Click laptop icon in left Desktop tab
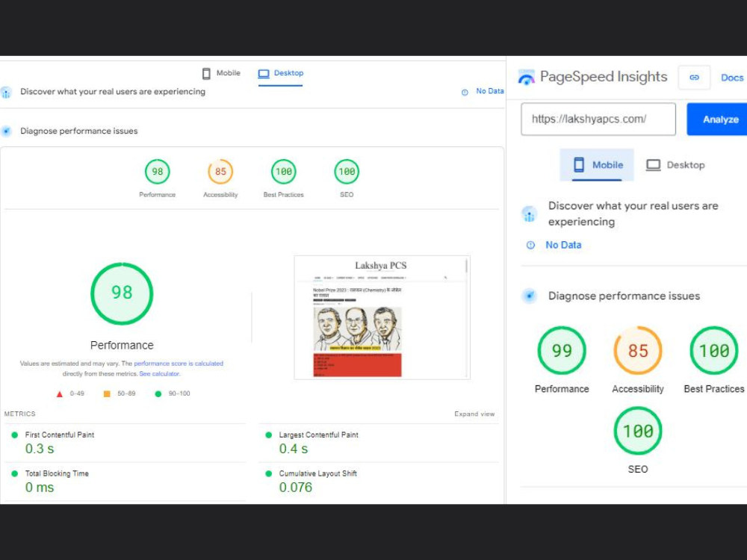The width and height of the screenshot is (747, 560). click(x=264, y=73)
